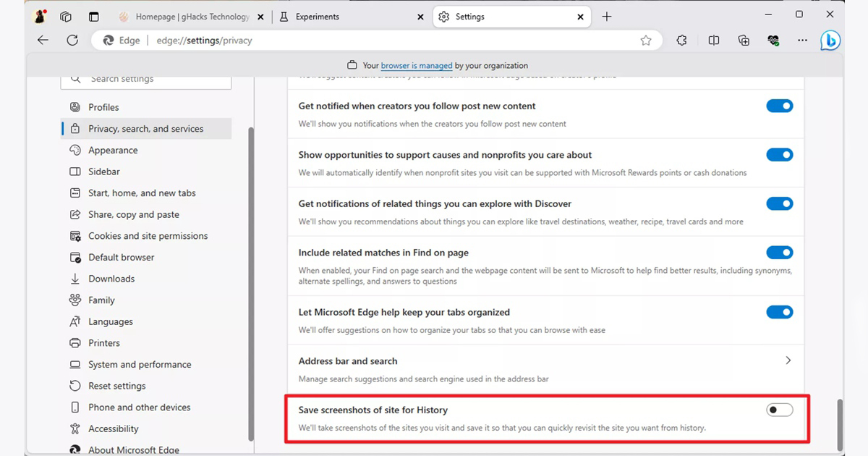Viewport: 868px width, 456px height.
Task: Close the Homepage gHacks Technology tab
Action: click(x=260, y=17)
